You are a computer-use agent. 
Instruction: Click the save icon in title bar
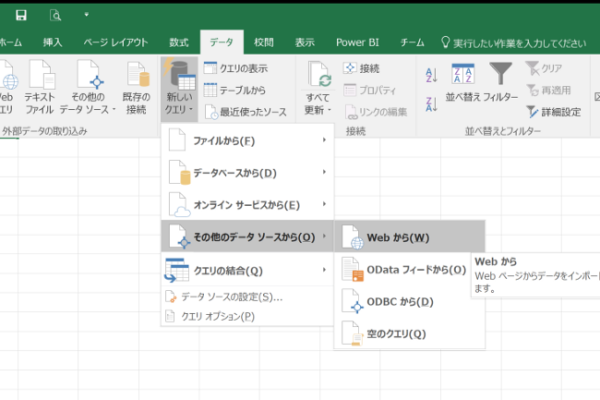[21, 15]
